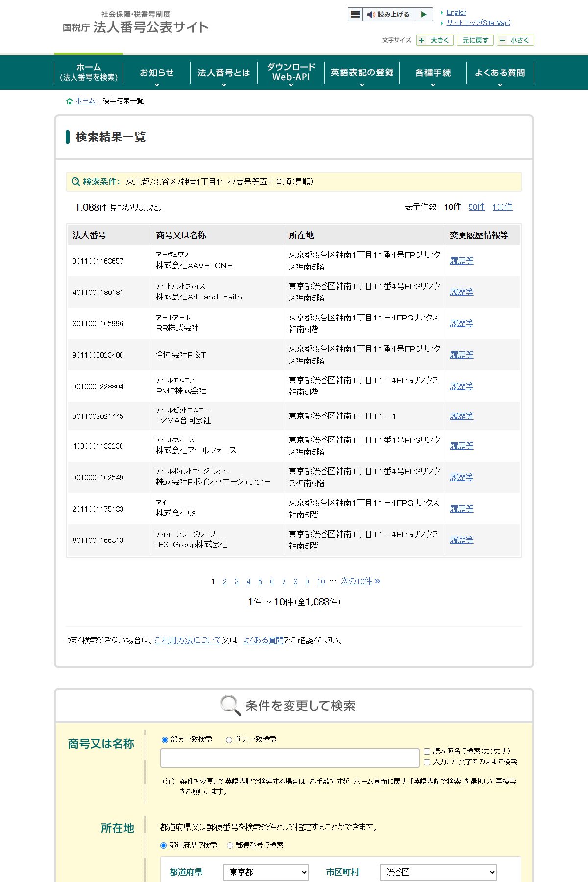
Task: Open 履歴等 for 株式会社アールフォース
Action: [462, 446]
